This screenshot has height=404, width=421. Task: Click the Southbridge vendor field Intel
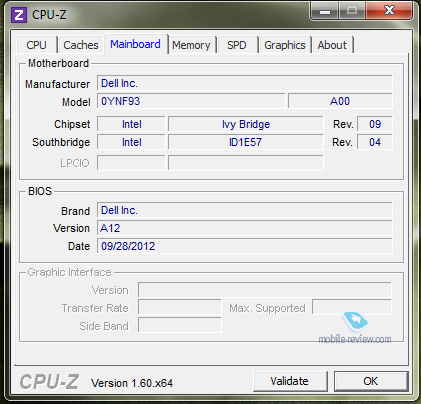coord(131,142)
